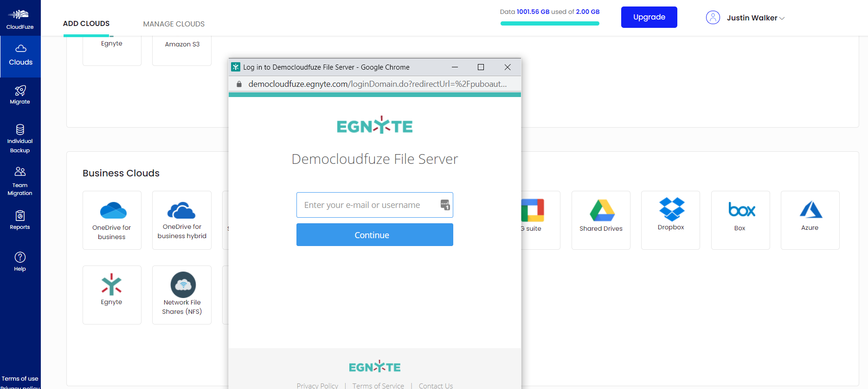This screenshot has height=389, width=868.
Task: Select the G suite cloud card
Action: (540, 220)
